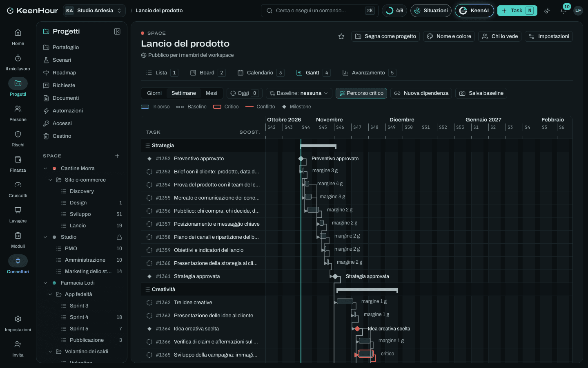Toggle status circle of task #1362
588x368 pixels.
pos(149,303)
